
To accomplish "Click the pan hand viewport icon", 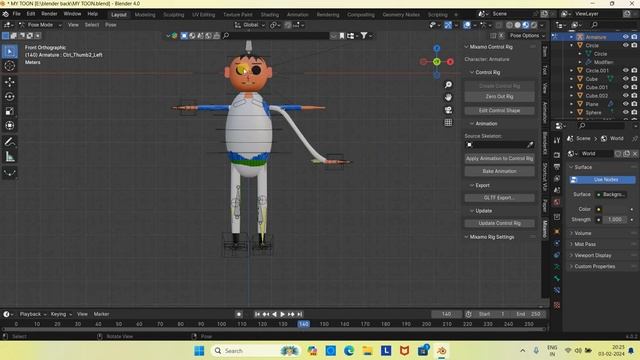I will [x=448, y=97].
